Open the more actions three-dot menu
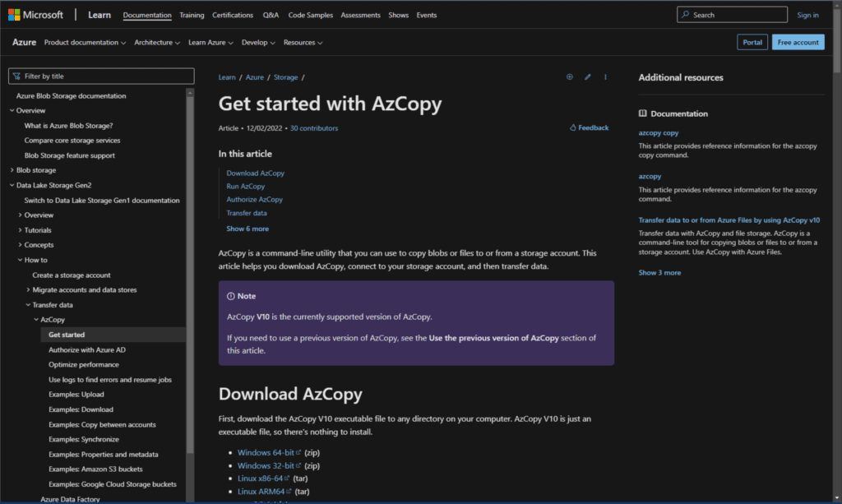842x504 pixels. (605, 76)
